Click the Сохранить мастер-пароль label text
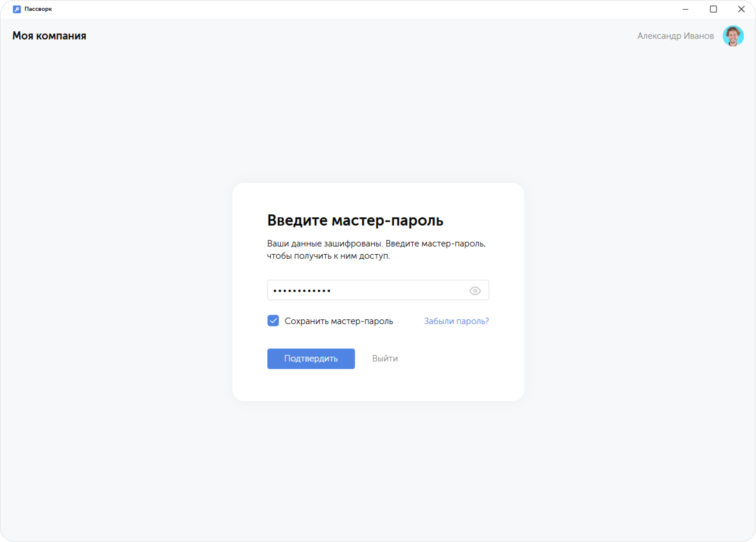The image size is (756, 542). point(339,321)
